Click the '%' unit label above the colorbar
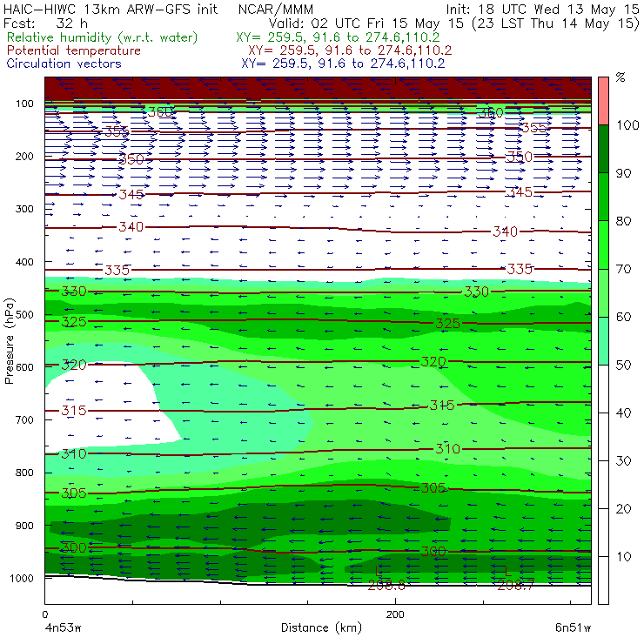This screenshot has width=644, height=644. click(621, 77)
